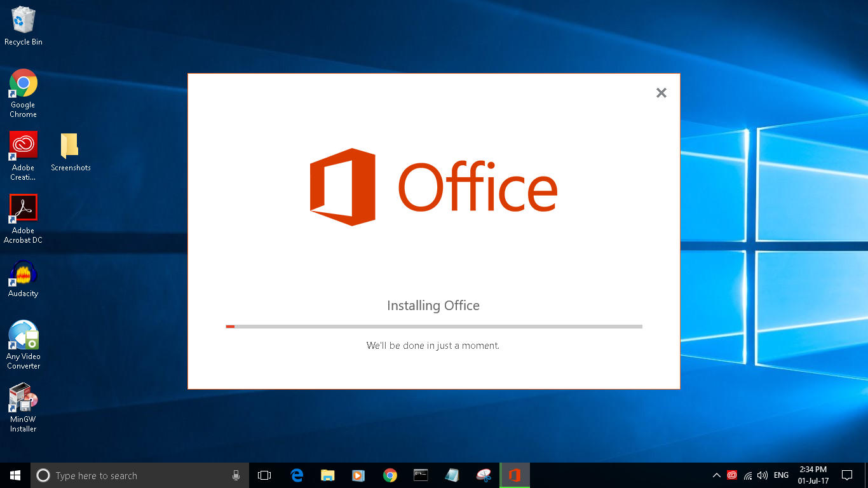Launch Microsoft Edge from taskbar
Screen dimensions: 868x488
pos(297,475)
